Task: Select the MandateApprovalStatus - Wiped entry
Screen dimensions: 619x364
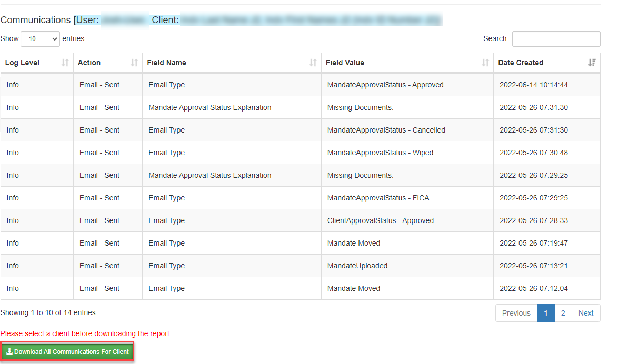Action: click(x=380, y=153)
